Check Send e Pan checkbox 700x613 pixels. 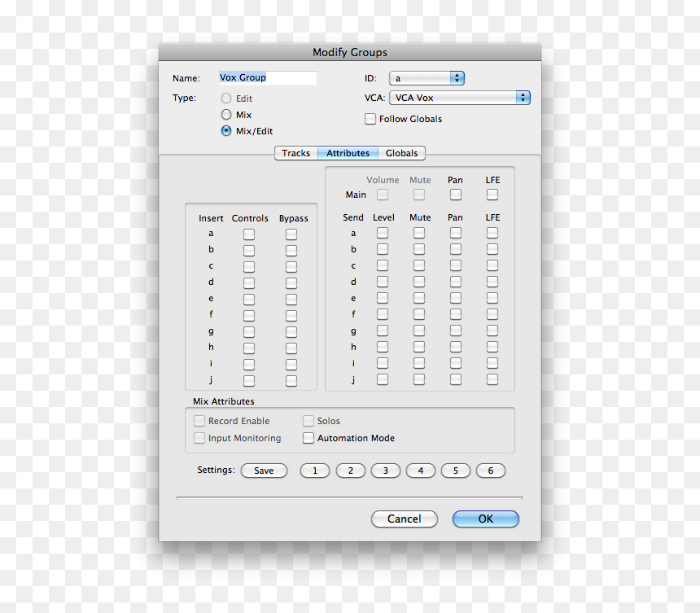pos(455,298)
